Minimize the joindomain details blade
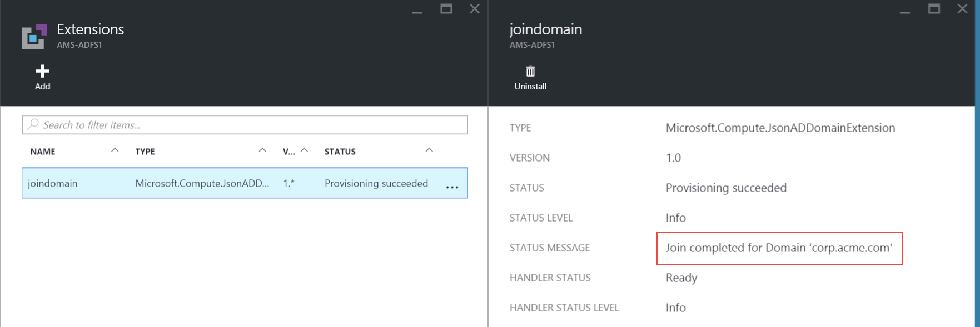The width and height of the screenshot is (980, 327). [x=905, y=11]
